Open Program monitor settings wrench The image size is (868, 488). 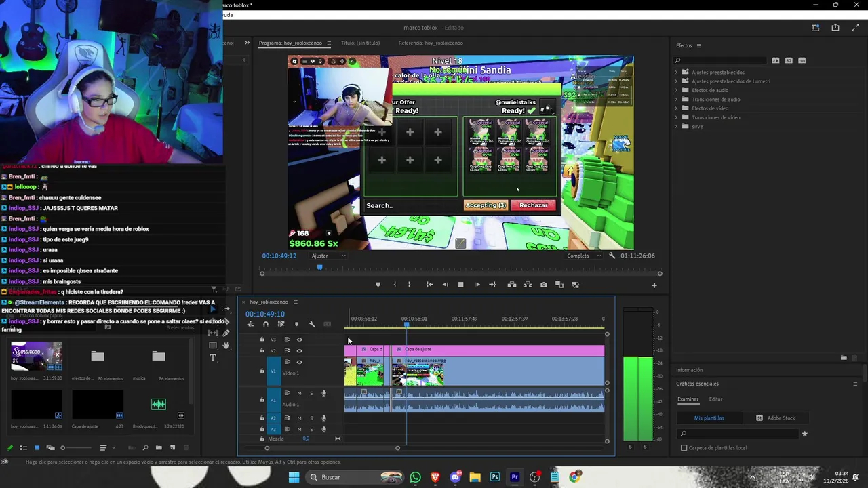(612, 256)
